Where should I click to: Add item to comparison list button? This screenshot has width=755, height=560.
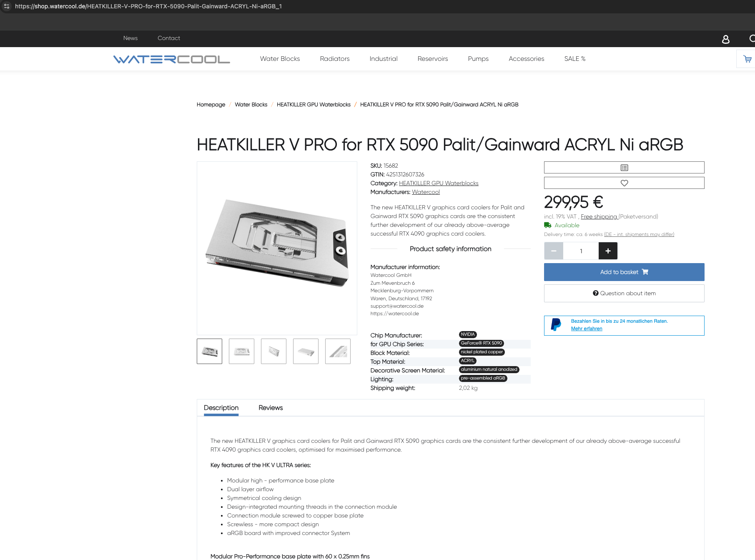click(x=624, y=168)
